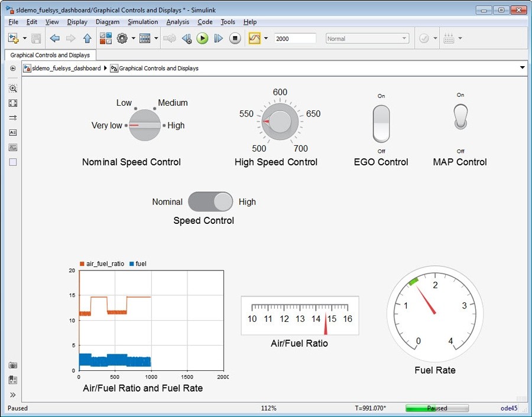Image resolution: width=532 pixels, height=417 pixels.
Task: Click the High Speed Control knob
Action: coord(280,122)
